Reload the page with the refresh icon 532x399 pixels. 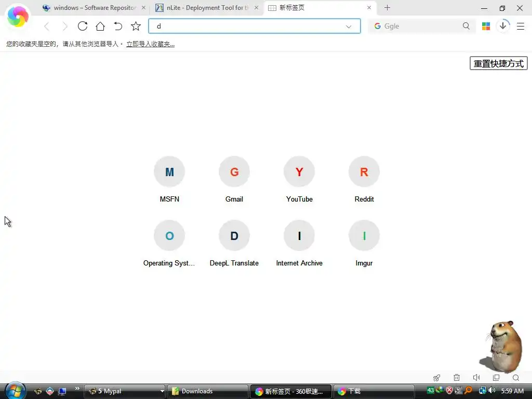tap(83, 26)
